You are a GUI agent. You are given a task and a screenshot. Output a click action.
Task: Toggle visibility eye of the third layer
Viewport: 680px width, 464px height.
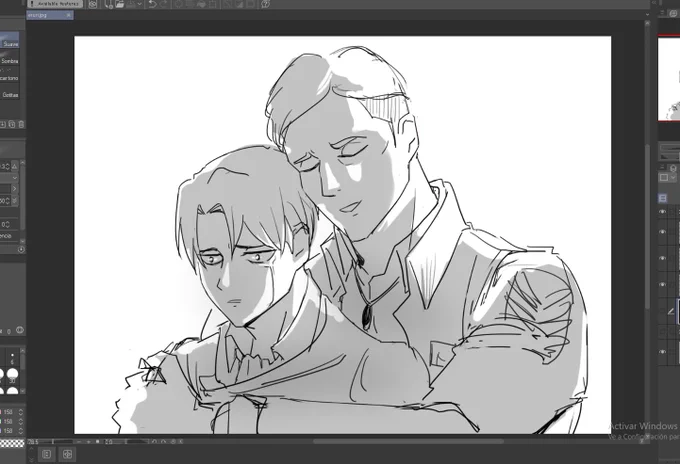click(x=662, y=258)
